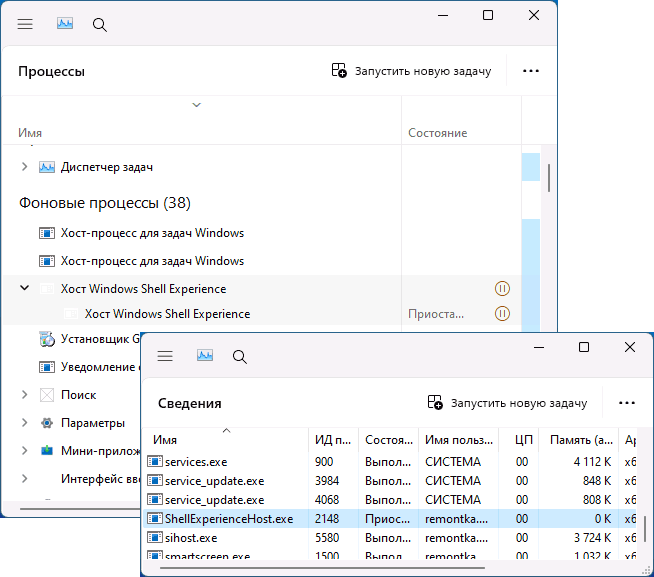Click the Приоста... status text
654x577 pixels.
[436, 314]
